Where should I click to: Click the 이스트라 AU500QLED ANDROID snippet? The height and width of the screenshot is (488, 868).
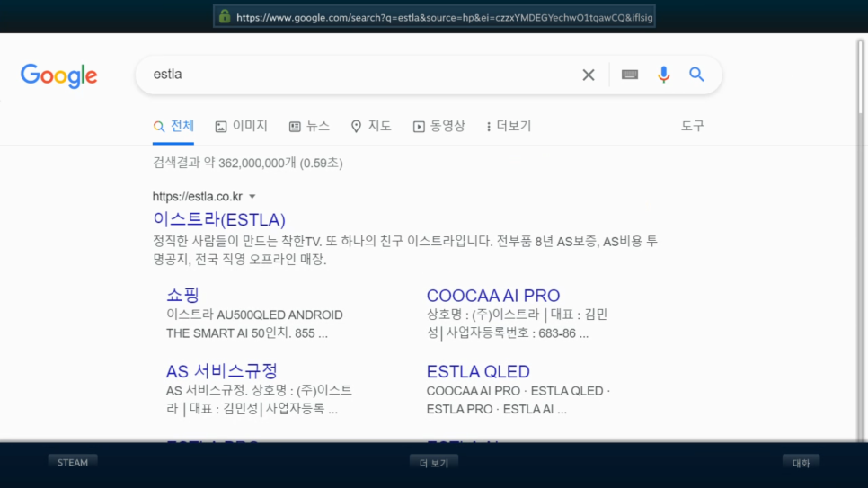pos(254,324)
